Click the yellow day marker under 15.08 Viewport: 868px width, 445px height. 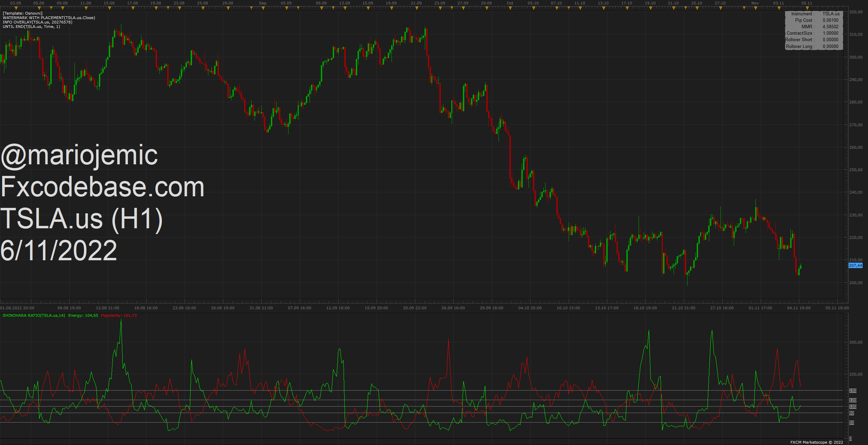click(x=109, y=8)
